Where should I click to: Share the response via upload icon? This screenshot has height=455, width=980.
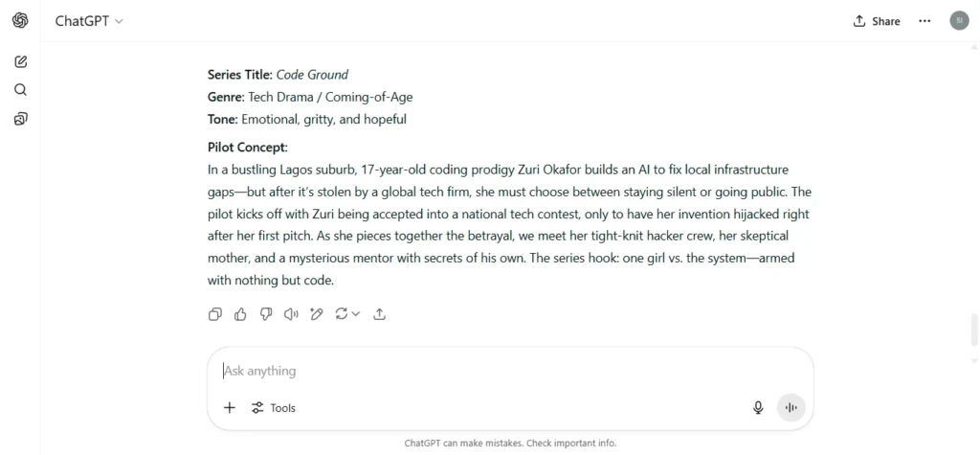point(379,314)
